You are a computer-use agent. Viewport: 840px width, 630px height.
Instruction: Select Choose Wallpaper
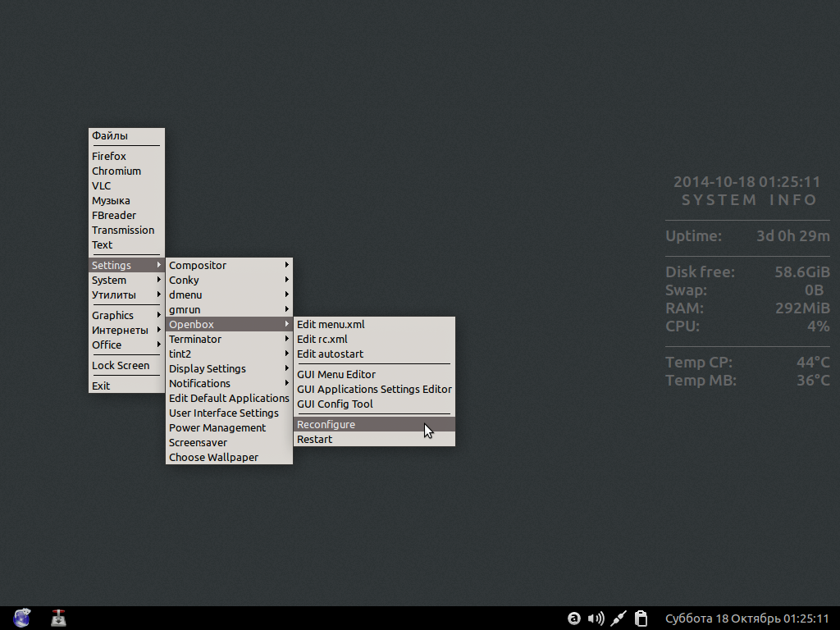pyautogui.click(x=230, y=457)
